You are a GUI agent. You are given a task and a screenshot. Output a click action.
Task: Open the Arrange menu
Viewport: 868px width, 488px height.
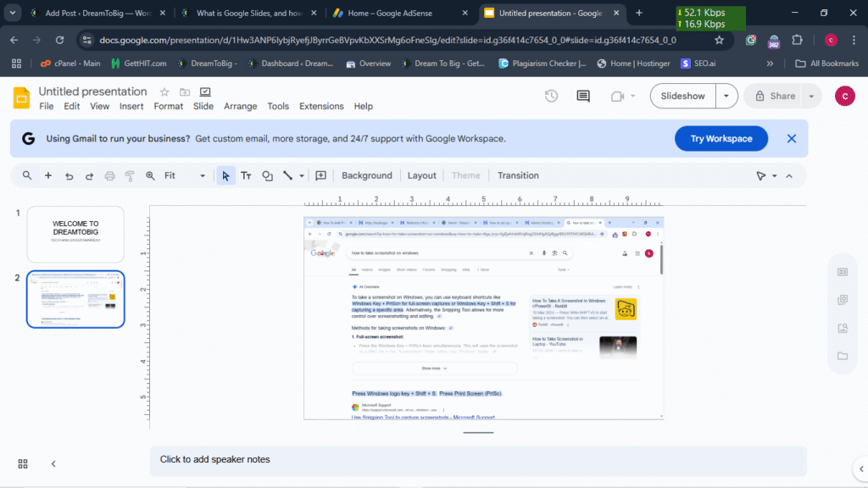[240, 106]
